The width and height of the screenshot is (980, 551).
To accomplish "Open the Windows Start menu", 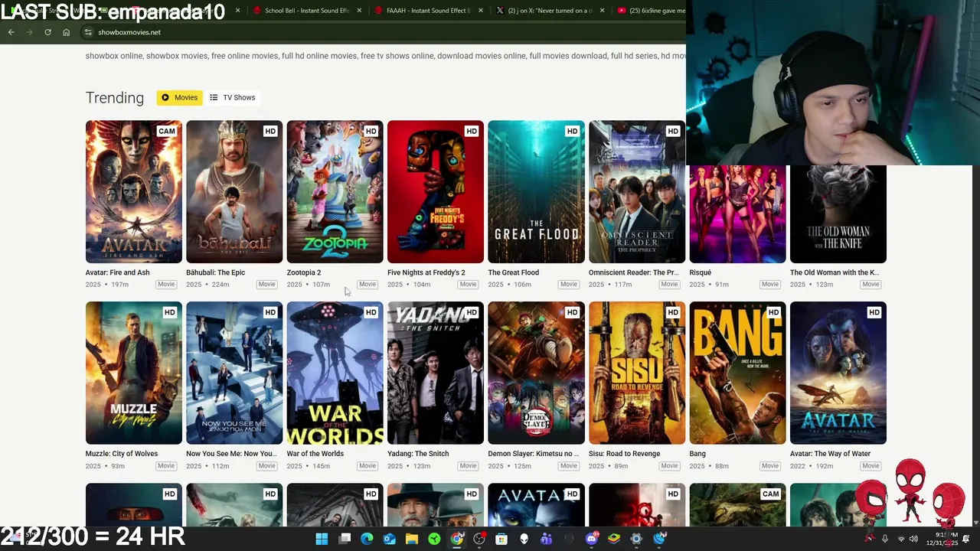I will (x=322, y=539).
